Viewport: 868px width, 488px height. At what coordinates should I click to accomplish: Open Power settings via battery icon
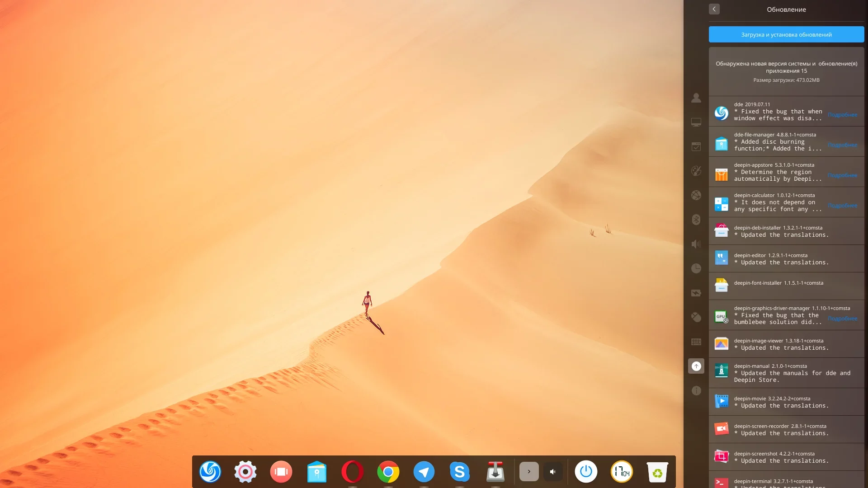point(696,293)
